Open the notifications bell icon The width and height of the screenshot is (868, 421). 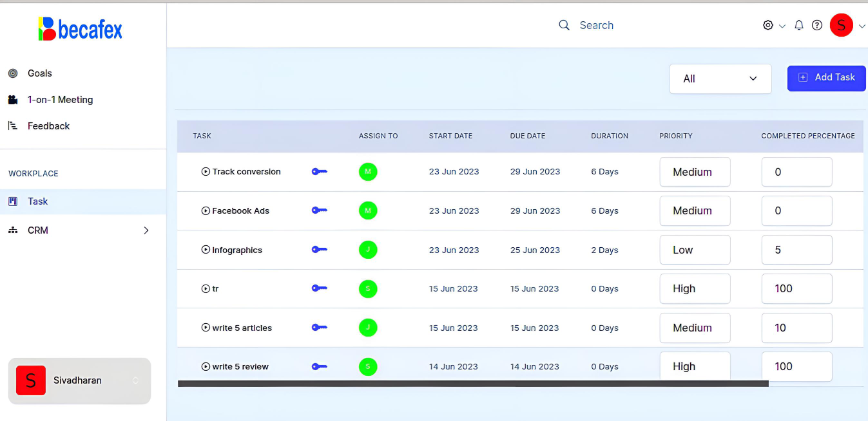pos(798,25)
